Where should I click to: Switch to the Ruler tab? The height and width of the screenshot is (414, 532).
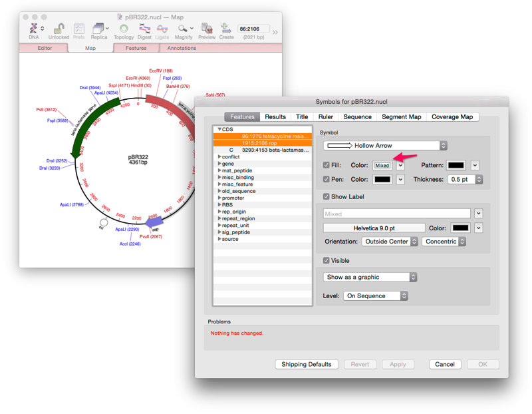pyautogui.click(x=325, y=117)
